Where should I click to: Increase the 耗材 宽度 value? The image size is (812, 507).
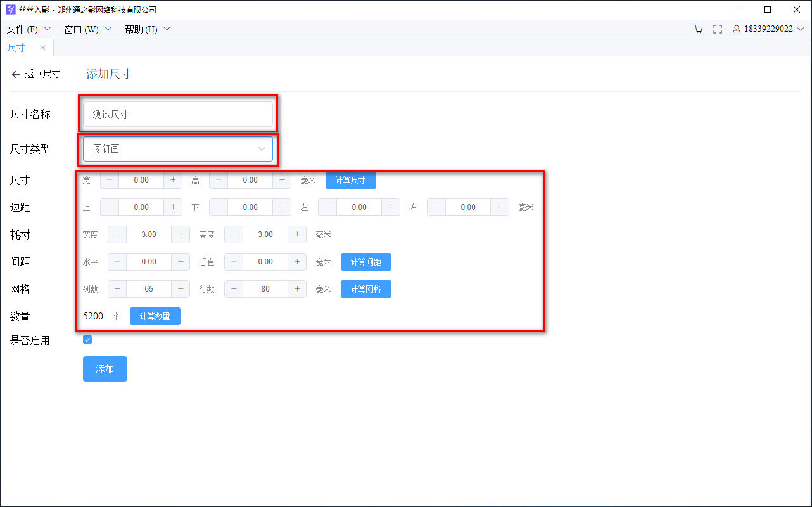[181, 234]
